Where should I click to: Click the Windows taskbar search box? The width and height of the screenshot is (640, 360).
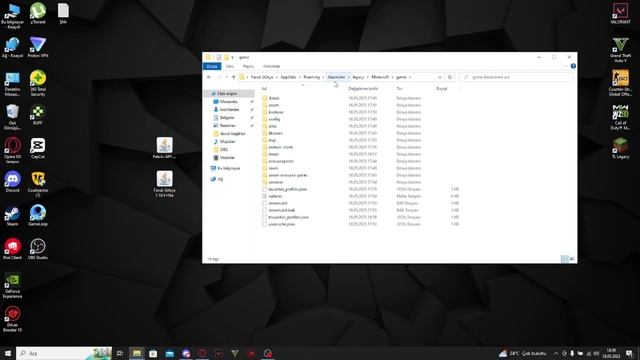click(x=64, y=353)
